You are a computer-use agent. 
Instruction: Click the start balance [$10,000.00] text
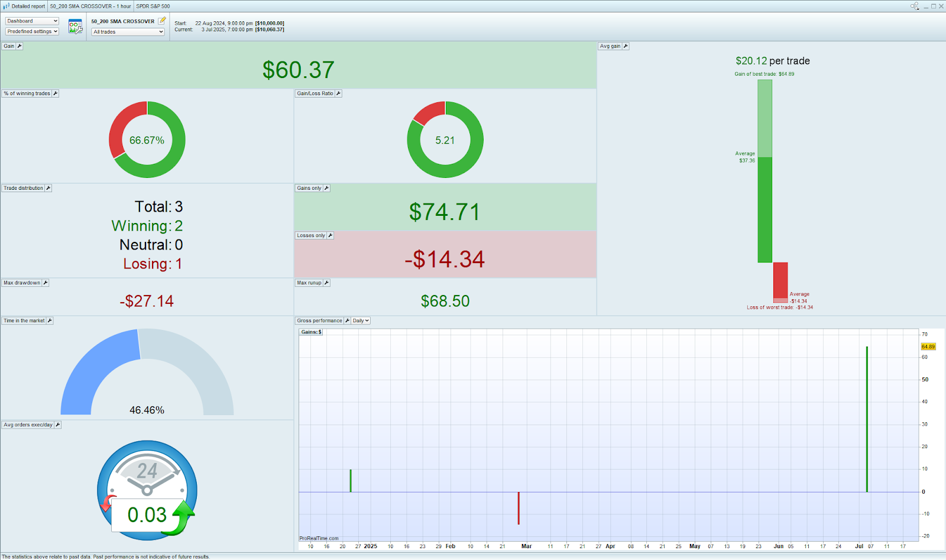(x=270, y=24)
